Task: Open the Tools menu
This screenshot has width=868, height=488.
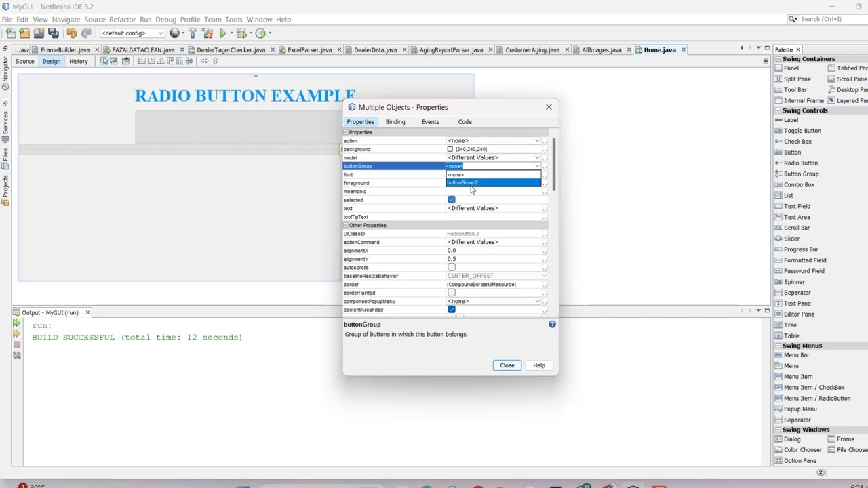Action: [233, 19]
